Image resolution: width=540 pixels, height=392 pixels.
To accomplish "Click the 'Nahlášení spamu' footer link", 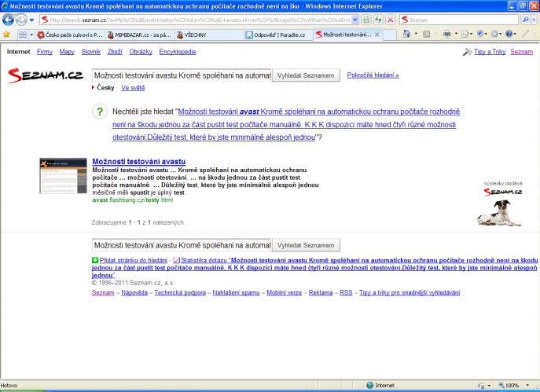I will 236,292.
